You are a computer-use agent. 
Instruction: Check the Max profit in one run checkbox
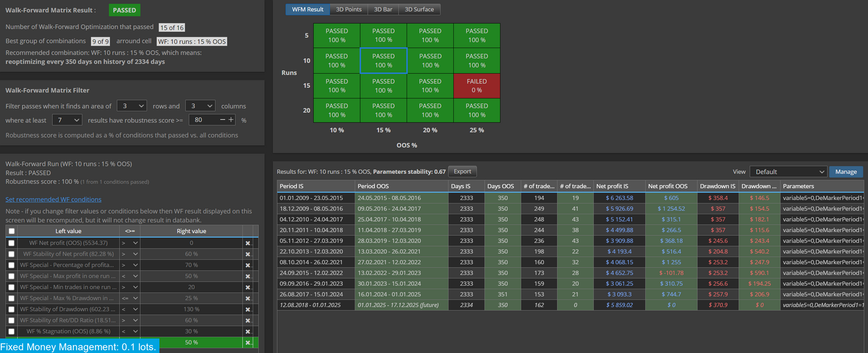[11, 276]
